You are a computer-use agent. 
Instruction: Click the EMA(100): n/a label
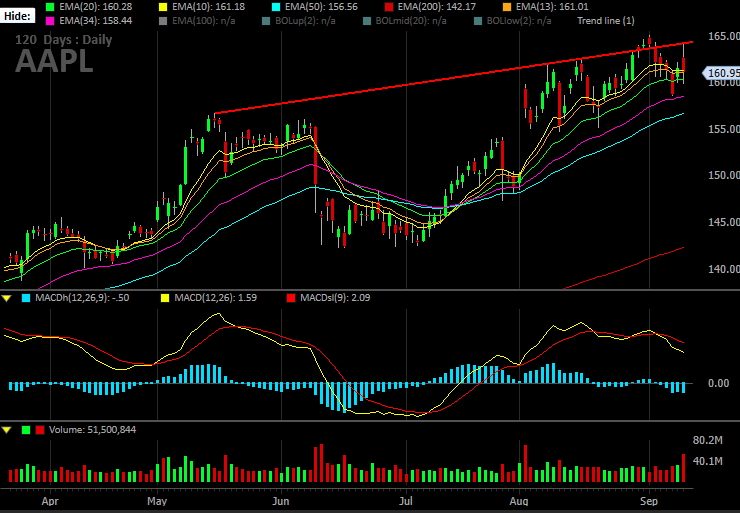[204, 21]
